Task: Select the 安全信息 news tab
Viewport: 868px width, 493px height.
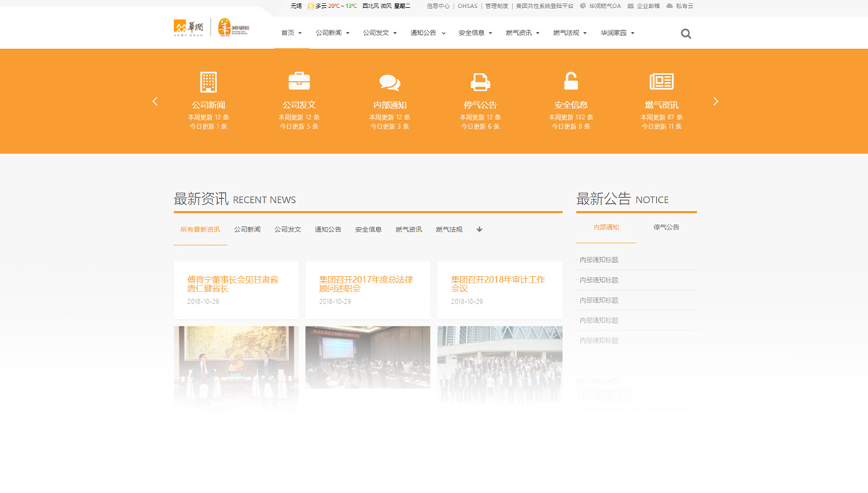Action: tap(368, 230)
